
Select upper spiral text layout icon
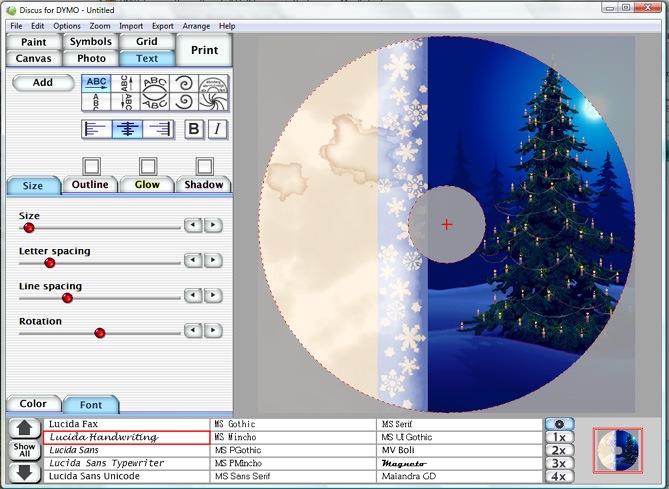[x=184, y=83]
